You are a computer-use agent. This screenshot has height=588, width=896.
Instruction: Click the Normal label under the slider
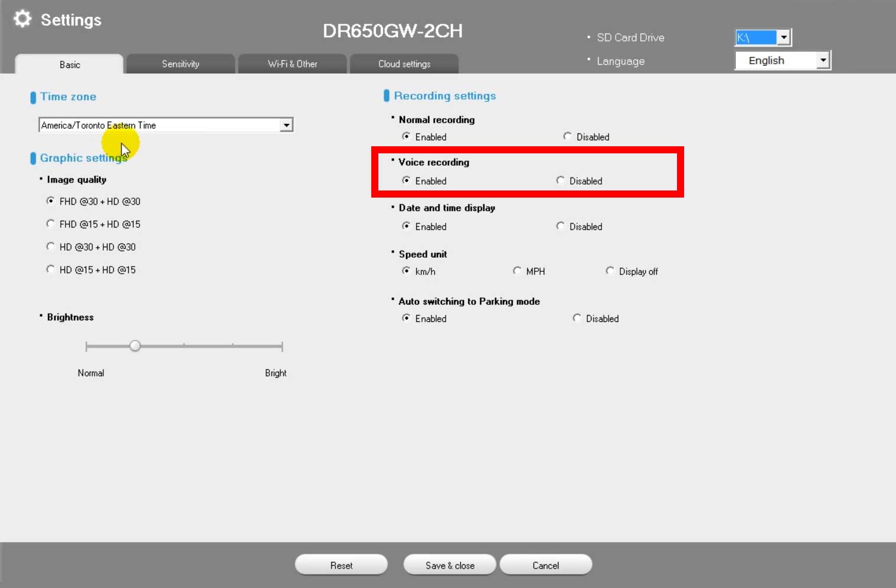click(x=91, y=373)
